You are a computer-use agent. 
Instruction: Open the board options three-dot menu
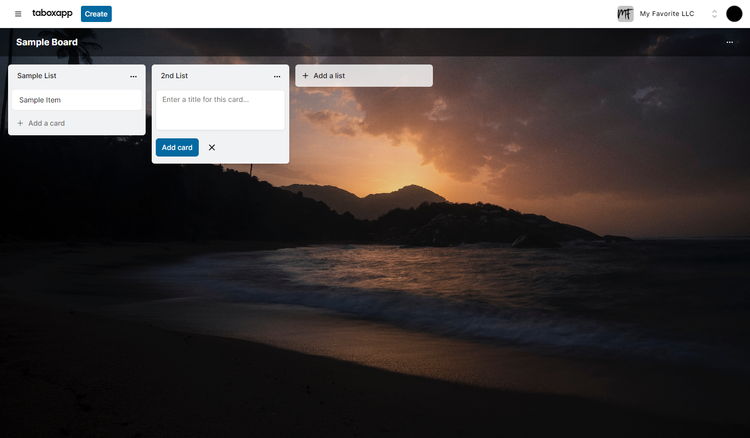click(x=729, y=42)
